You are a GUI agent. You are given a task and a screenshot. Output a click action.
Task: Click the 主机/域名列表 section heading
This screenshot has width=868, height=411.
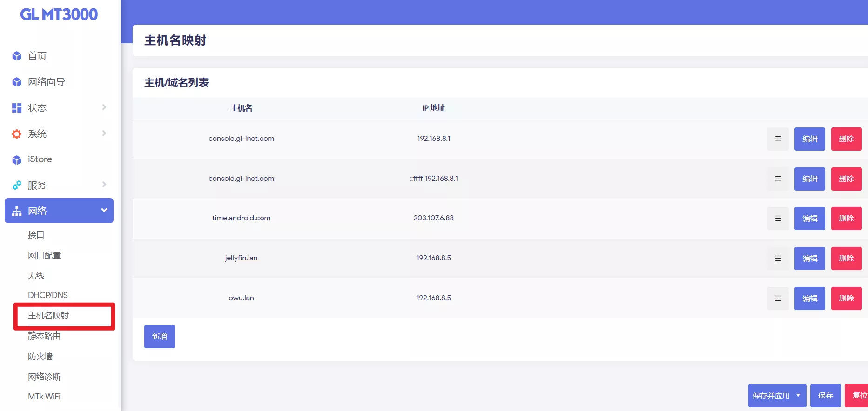click(176, 83)
